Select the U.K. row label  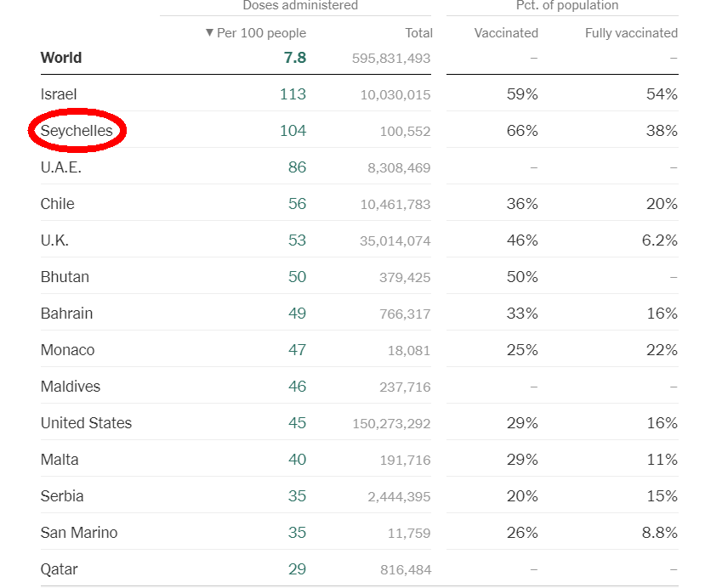point(54,240)
